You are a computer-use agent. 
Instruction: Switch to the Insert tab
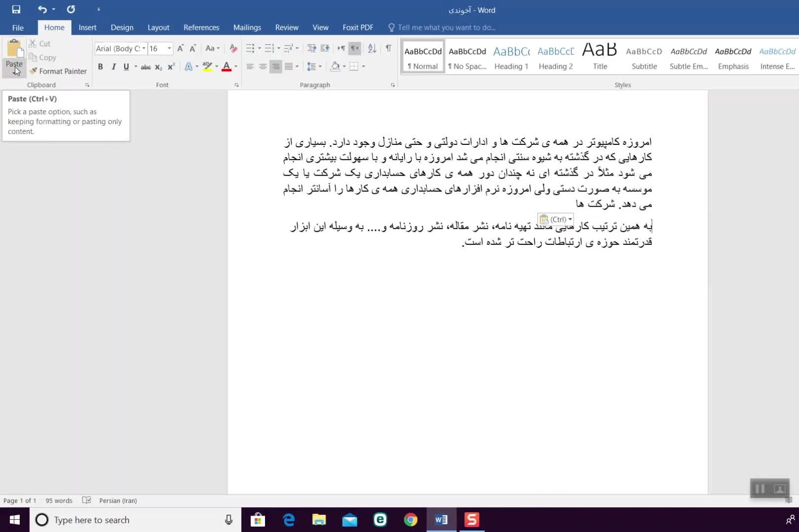[88, 28]
